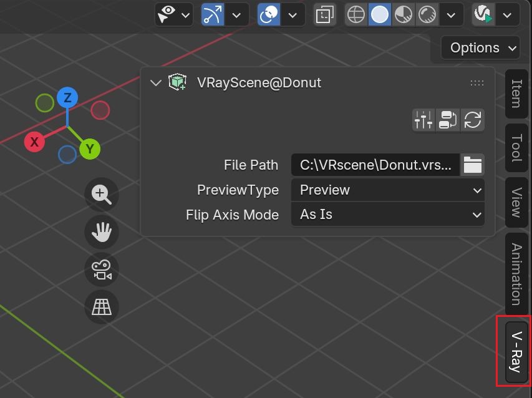Viewport: 532px width, 398px height.
Task: Open the Overlays dropdown arrow
Action: point(293,15)
